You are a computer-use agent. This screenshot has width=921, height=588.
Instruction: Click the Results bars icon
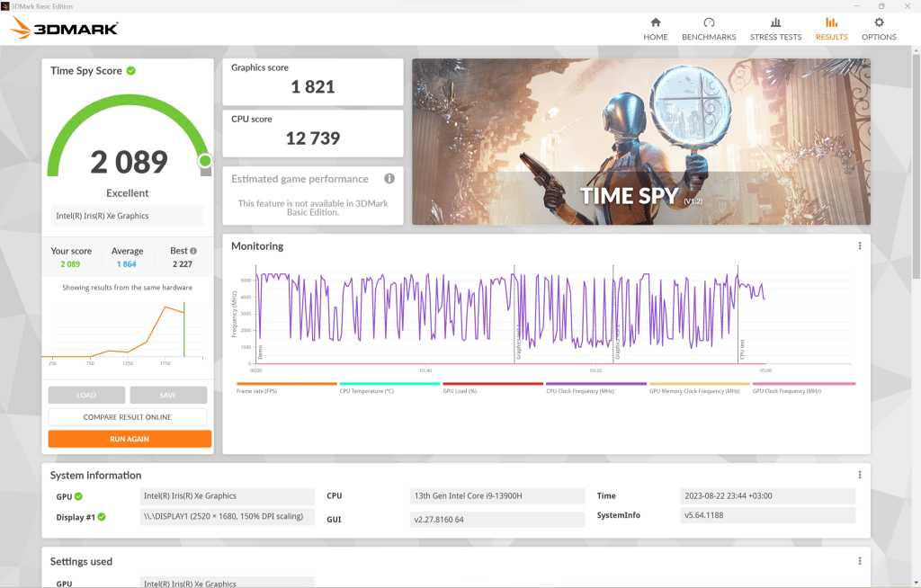click(x=832, y=22)
